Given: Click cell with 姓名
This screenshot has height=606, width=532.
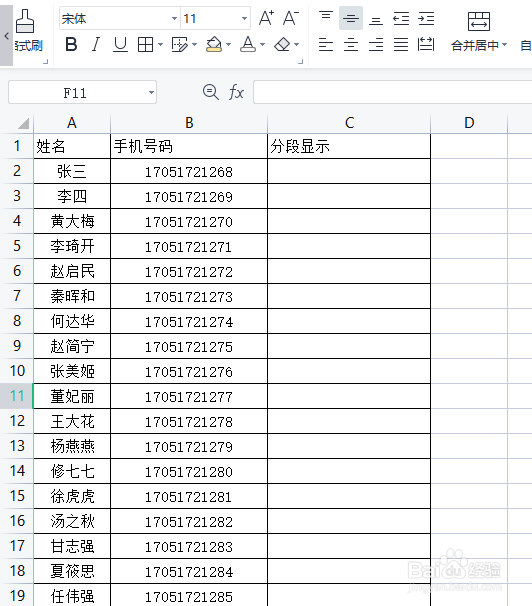Looking at the screenshot, I should pos(72,146).
